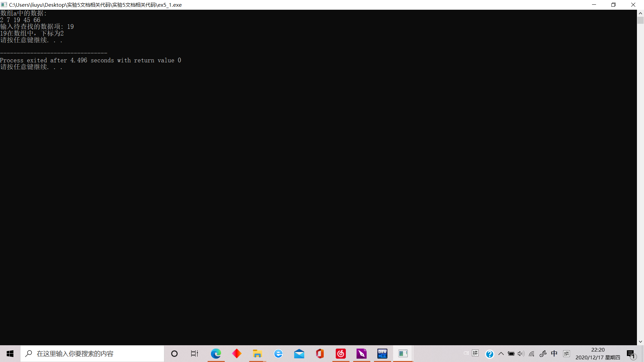Open Microsoft Edge in taskbar

point(216,354)
